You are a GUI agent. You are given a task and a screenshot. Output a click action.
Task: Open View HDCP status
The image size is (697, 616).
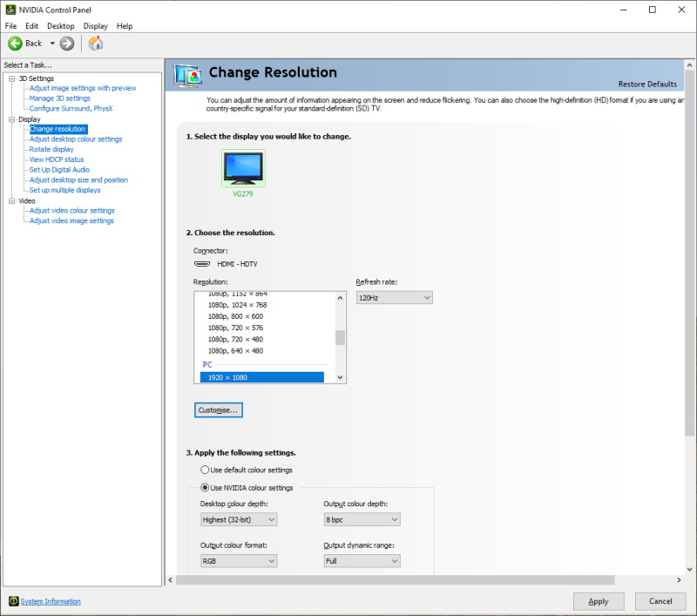tap(57, 159)
